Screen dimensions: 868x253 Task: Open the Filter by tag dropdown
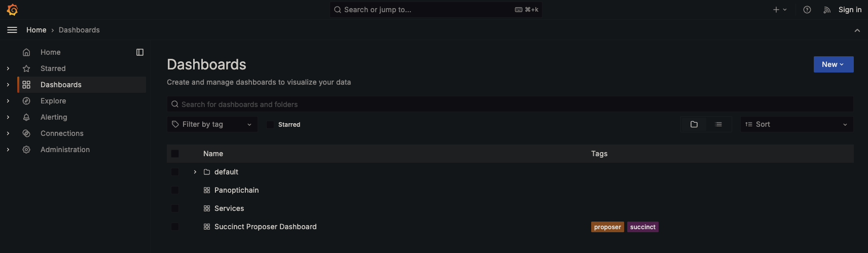tap(212, 124)
